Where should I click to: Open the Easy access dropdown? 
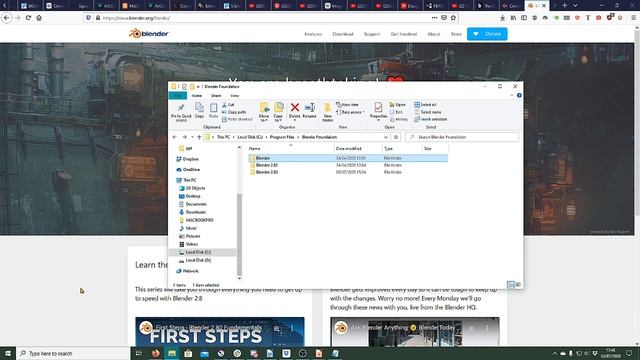[350, 112]
